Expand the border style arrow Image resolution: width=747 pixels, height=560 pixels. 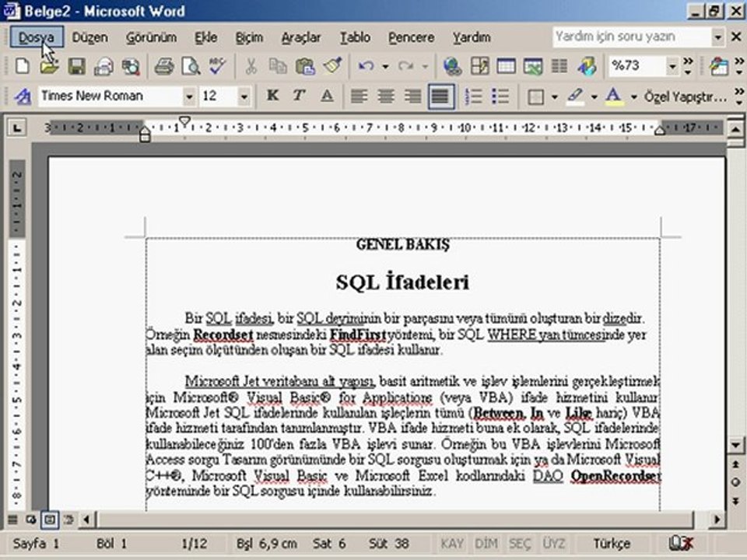point(554,97)
